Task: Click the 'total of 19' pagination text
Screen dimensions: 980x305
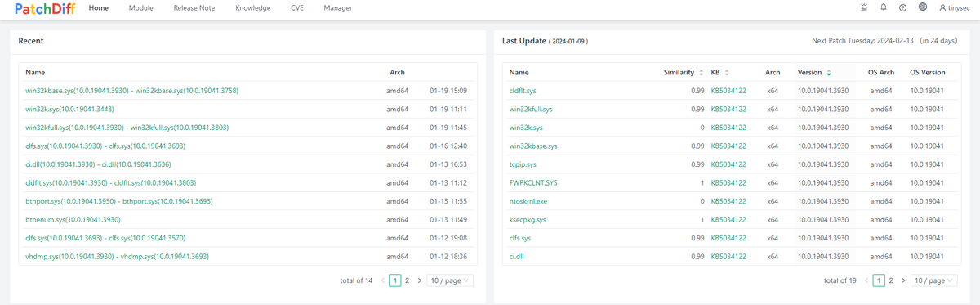Action: pyautogui.click(x=840, y=280)
